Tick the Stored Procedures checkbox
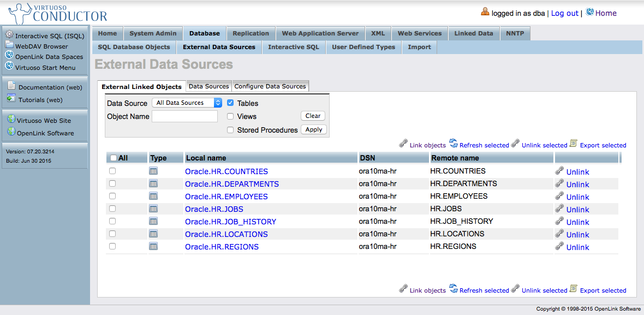This screenshot has height=315, width=644. 230,130
